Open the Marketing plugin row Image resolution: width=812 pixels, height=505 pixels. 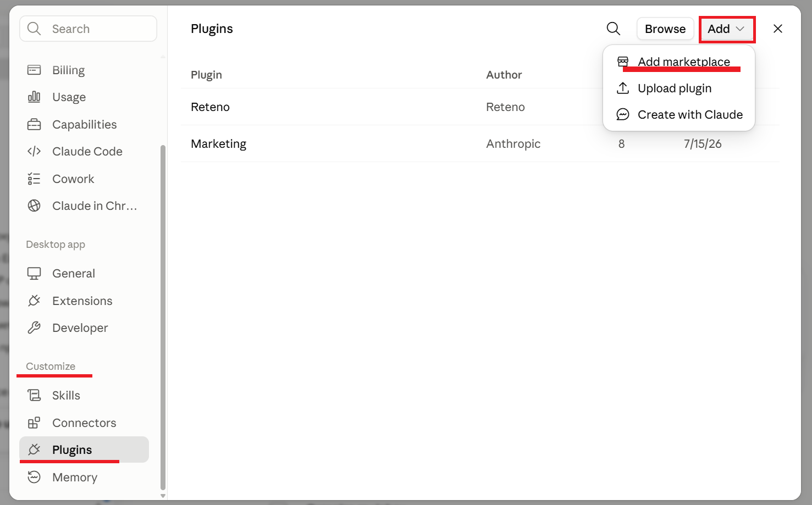click(x=479, y=143)
